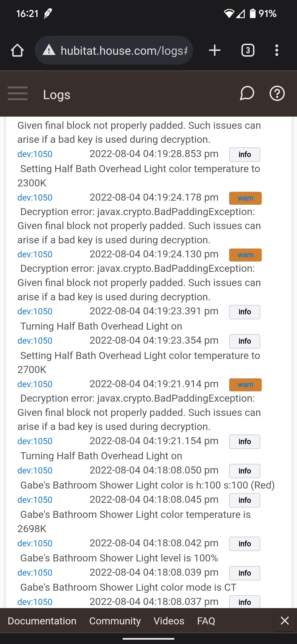Screen dimensions: 297x644
Task: Open the hamburger navigation menu
Action: 18,94
